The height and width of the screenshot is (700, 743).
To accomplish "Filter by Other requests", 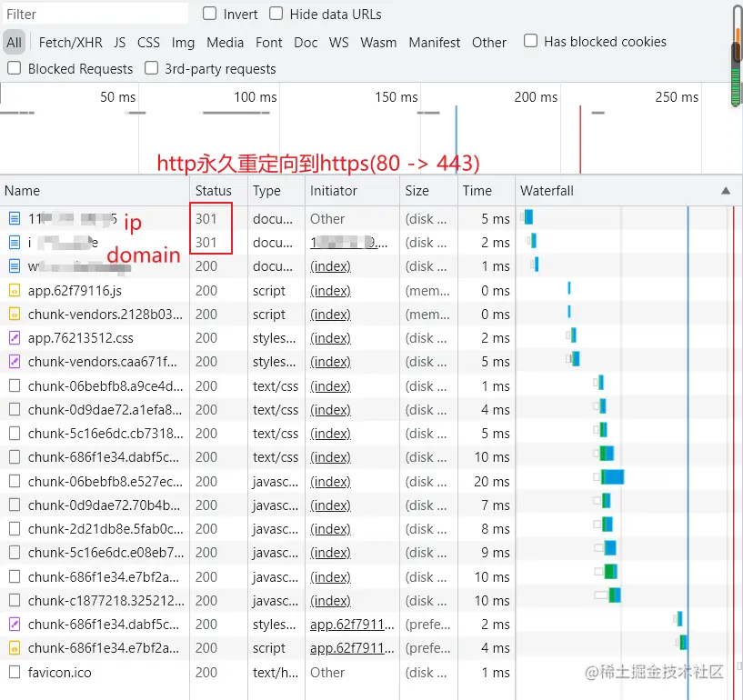I will click(489, 42).
